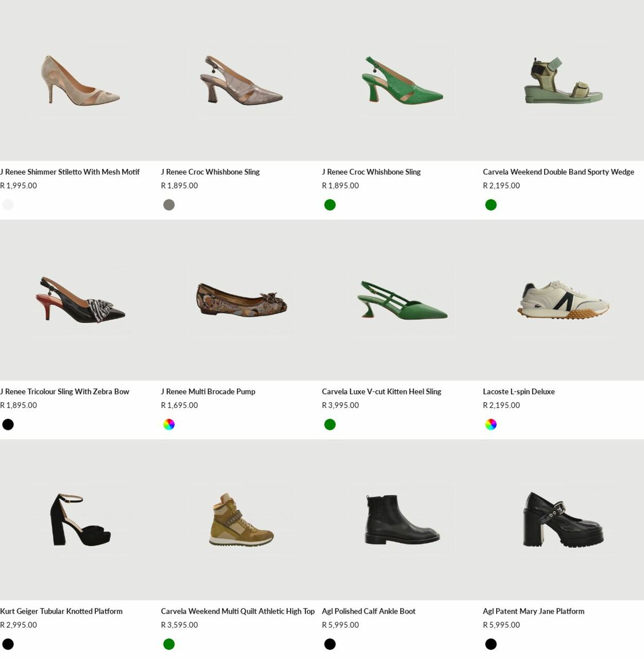Open the Carvela Weekend Sporty Wedge image

pos(563,80)
